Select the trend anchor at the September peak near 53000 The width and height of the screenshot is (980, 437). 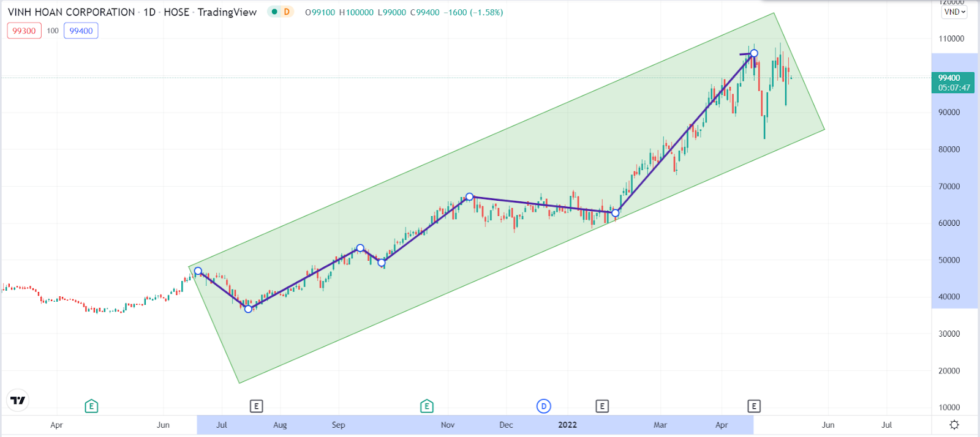click(x=360, y=248)
